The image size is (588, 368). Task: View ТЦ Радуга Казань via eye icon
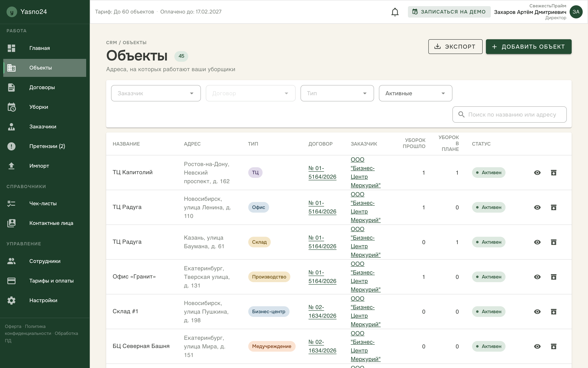coord(537,242)
